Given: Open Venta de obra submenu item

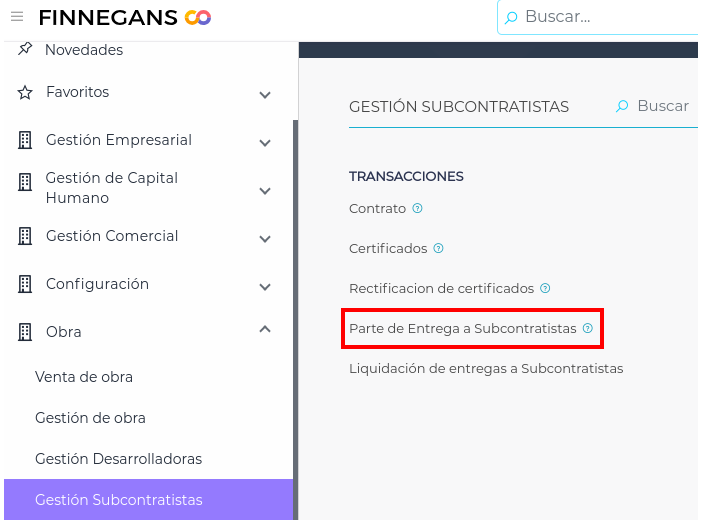Looking at the screenshot, I should point(84,377).
